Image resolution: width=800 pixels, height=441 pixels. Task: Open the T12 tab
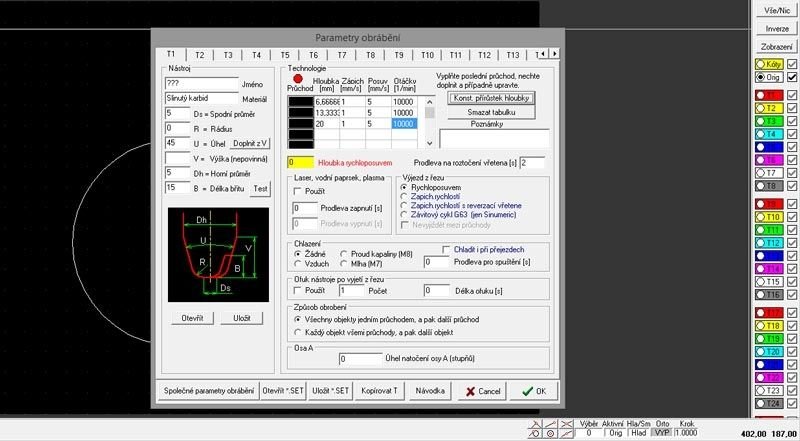click(x=484, y=55)
